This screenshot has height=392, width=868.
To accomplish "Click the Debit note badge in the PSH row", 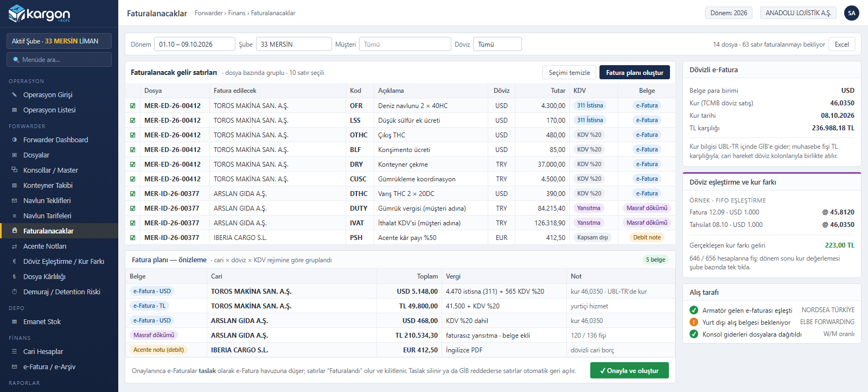I will tap(647, 238).
